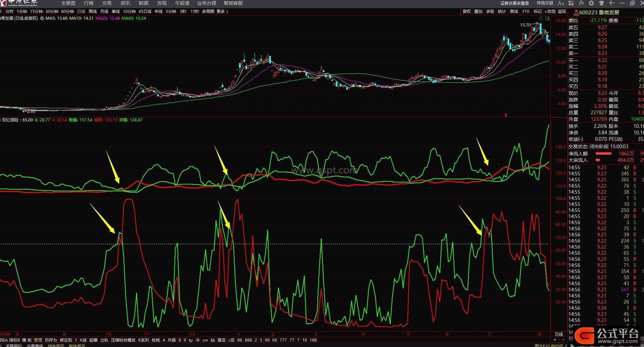This screenshot has height=347, width=644.
Task: Select 出轨 indicator
Action: (104, 340)
